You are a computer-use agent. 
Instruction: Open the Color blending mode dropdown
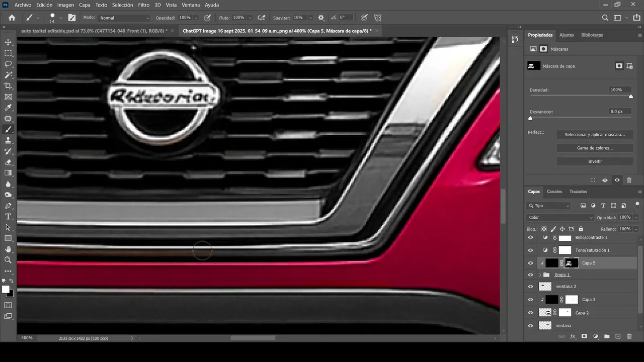pos(560,218)
